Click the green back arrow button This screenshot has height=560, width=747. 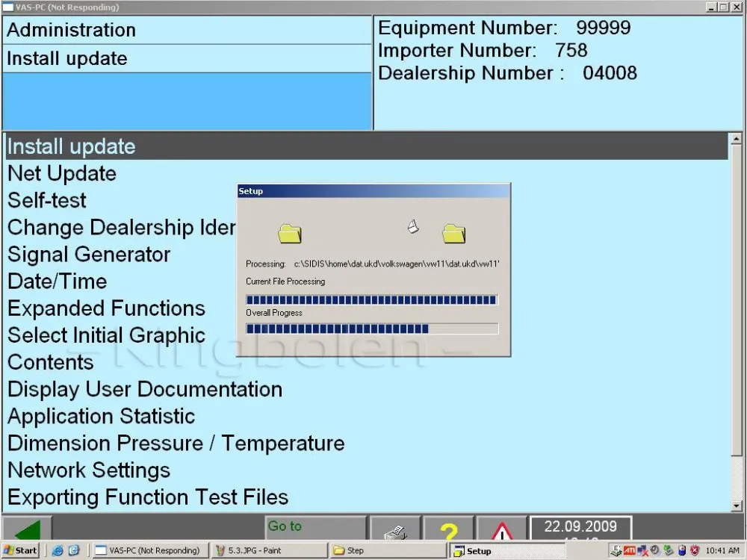[x=27, y=529]
